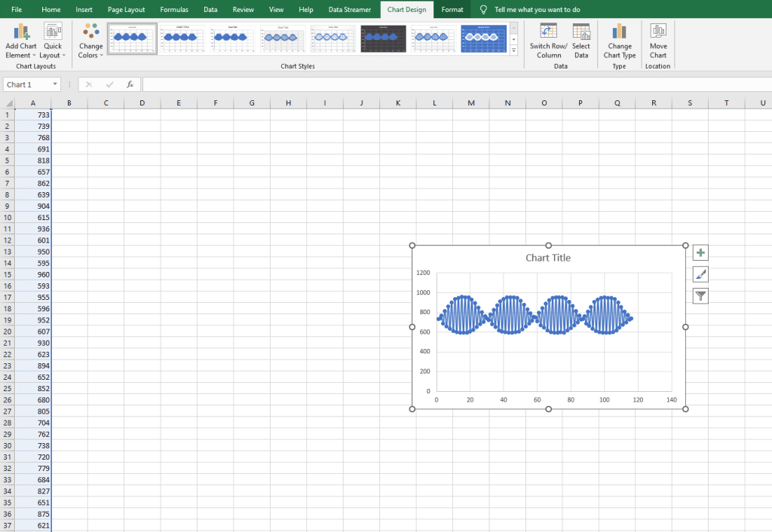Open the Change Colors palette

[90, 41]
